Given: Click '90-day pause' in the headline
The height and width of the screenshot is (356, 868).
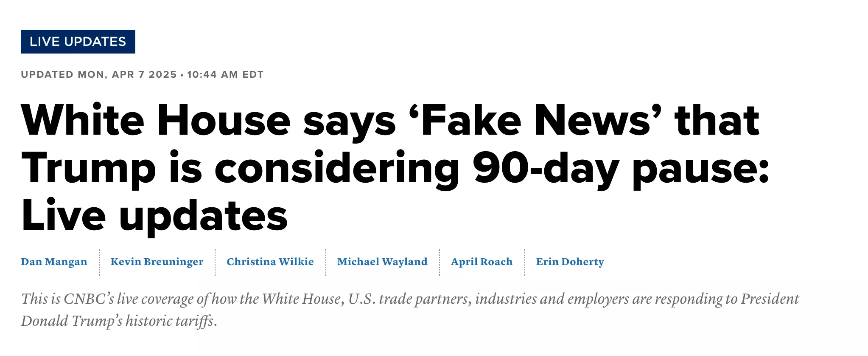Looking at the screenshot, I should pos(621,169).
